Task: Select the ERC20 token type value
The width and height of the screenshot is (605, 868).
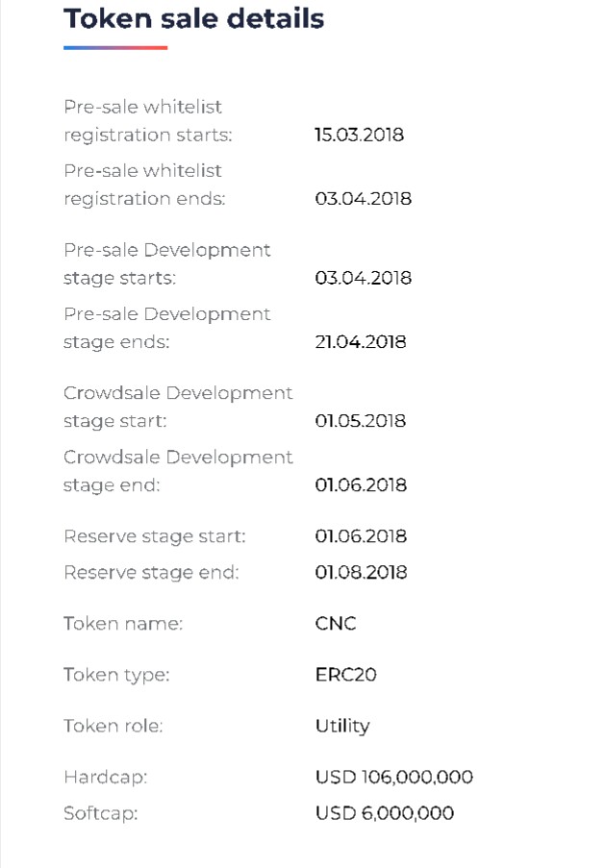Action: point(345,675)
